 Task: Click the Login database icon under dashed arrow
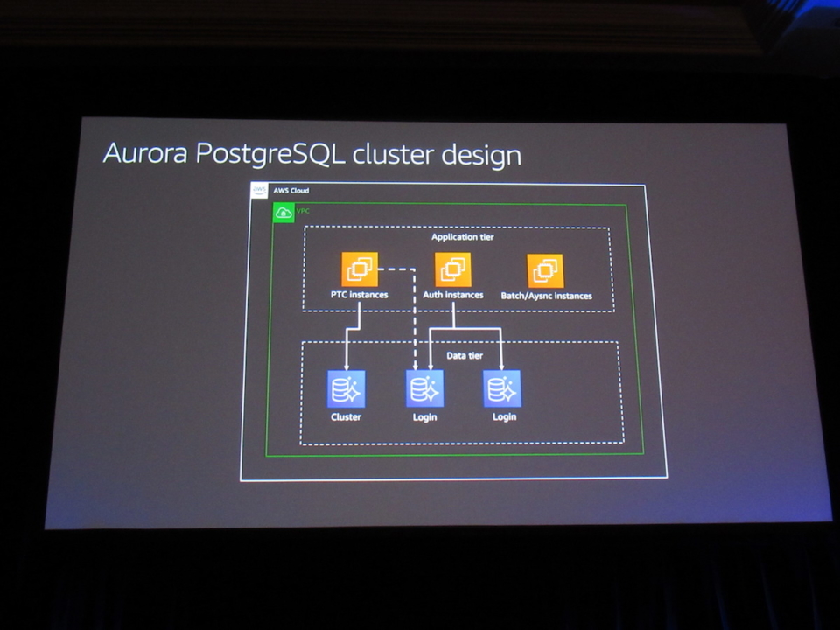click(425, 388)
